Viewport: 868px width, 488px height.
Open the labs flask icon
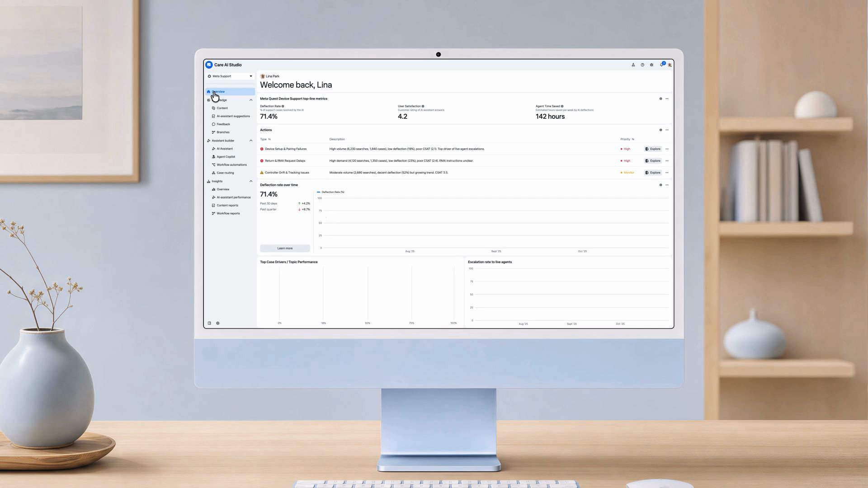pyautogui.click(x=633, y=65)
